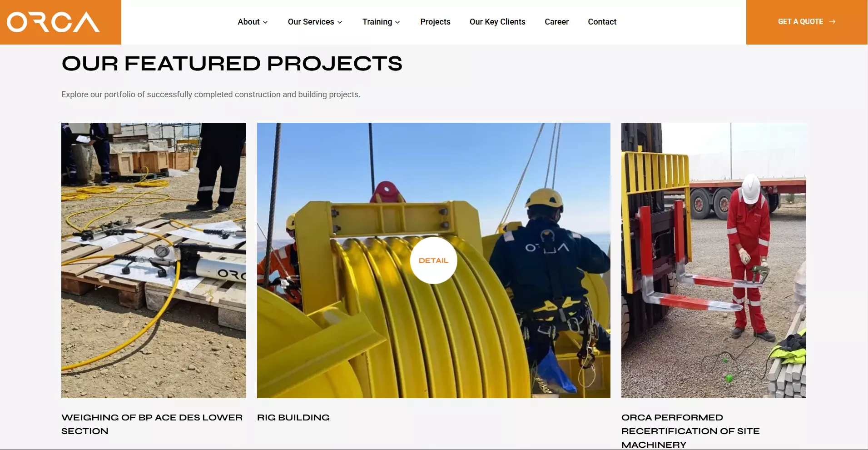Click the round DETAIL button
Viewport: 868px width, 450px height.
[x=433, y=260]
